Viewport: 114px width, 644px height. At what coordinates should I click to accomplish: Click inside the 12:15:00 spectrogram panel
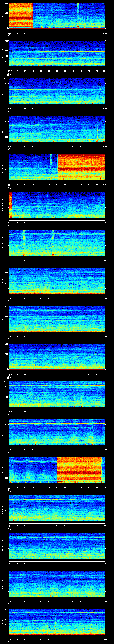point(57,53)
